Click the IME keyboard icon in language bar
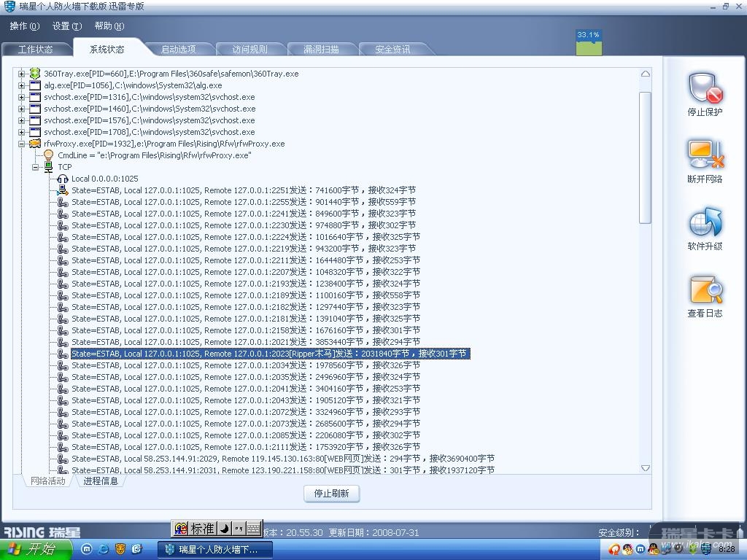 [x=253, y=528]
